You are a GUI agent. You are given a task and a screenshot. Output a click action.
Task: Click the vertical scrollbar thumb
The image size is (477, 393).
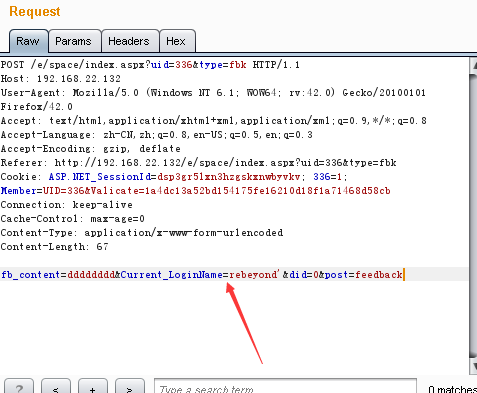tap(473, 216)
